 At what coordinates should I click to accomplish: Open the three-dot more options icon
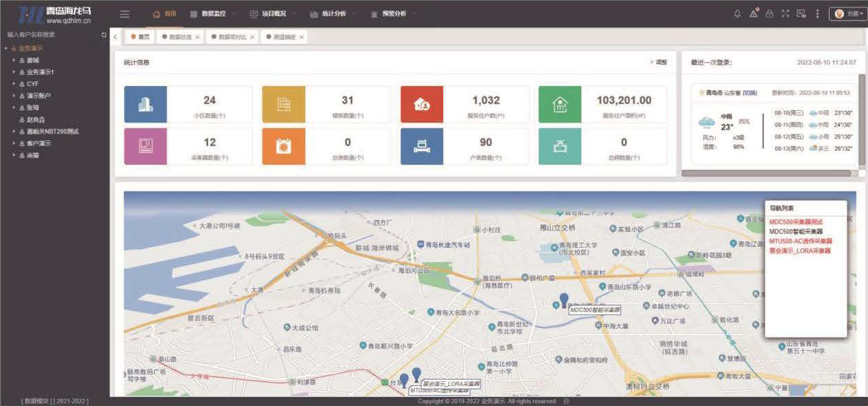point(817,14)
